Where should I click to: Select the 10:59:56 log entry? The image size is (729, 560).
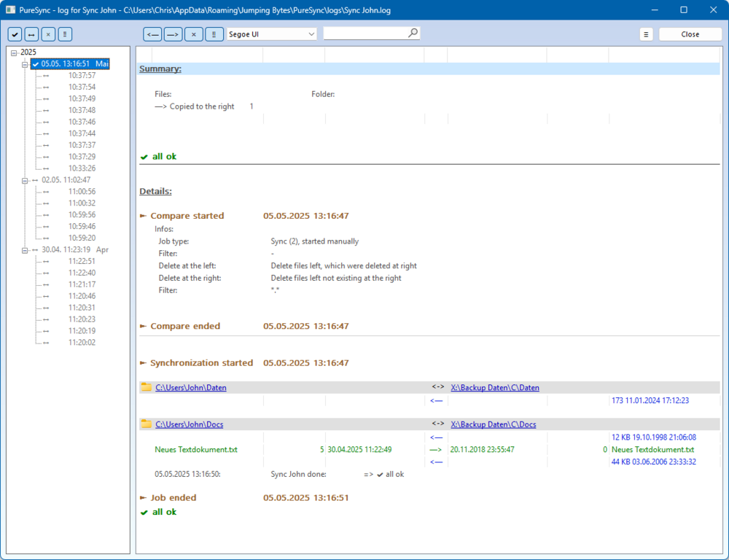pyautogui.click(x=82, y=215)
